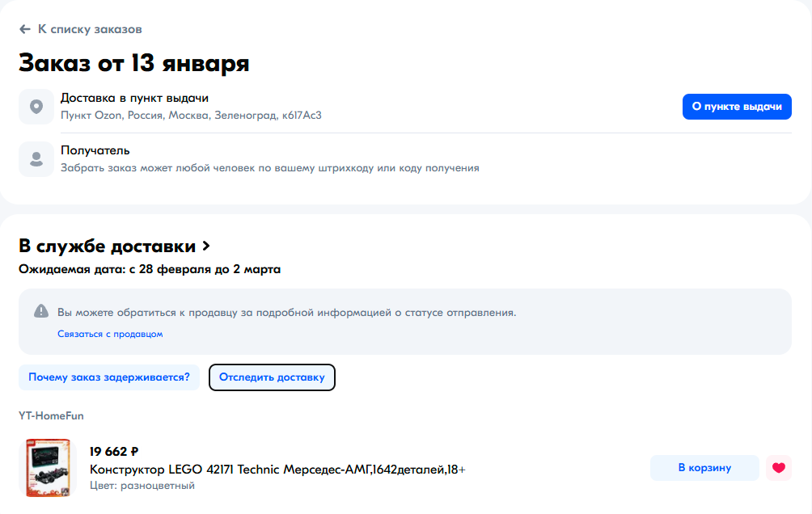The width and height of the screenshot is (812, 514).
Task: Click the price '19 662 ₽'
Action: coord(114,452)
